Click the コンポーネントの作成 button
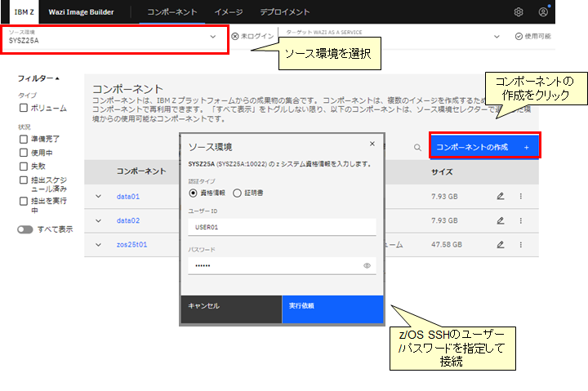The image size is (588, 391). tap(484, 147)
